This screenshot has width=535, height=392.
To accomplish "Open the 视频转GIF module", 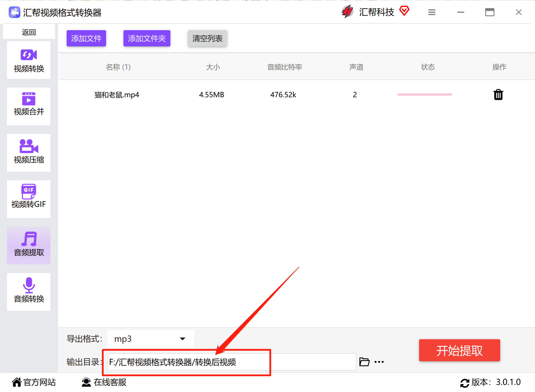I will [x=29, y=199].
